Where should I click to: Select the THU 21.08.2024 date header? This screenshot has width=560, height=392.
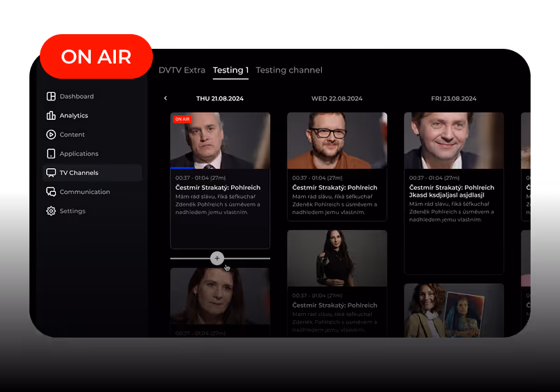pos(220,98)
